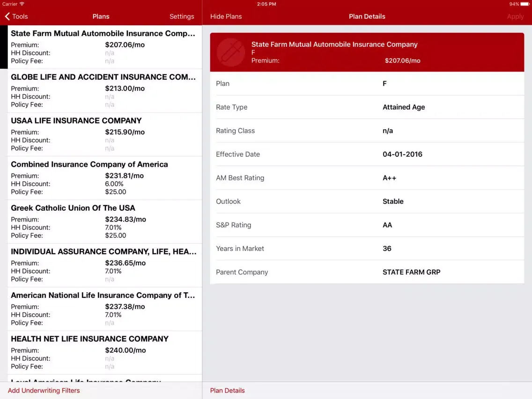Tap the Wi-Fi status icon
Viewport: 532px width, 399px height.
(22, 4)
